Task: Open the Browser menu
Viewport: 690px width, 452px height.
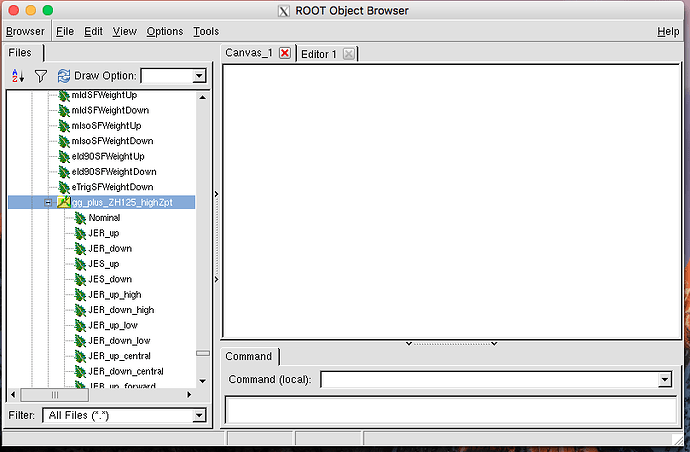Action: coord(25,31)
